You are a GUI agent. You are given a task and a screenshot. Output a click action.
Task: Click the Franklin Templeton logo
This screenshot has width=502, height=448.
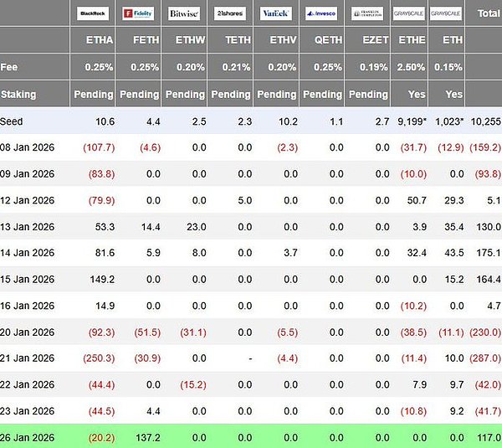[366, 13]
